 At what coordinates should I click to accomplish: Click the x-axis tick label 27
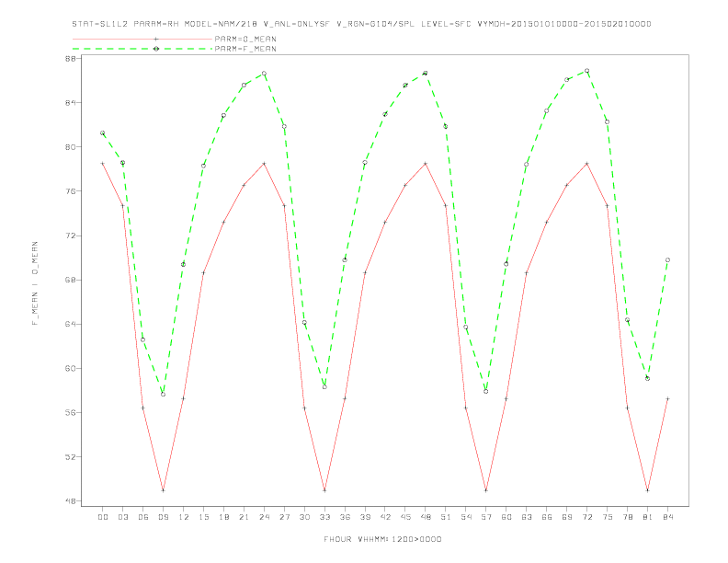[284, 517]
